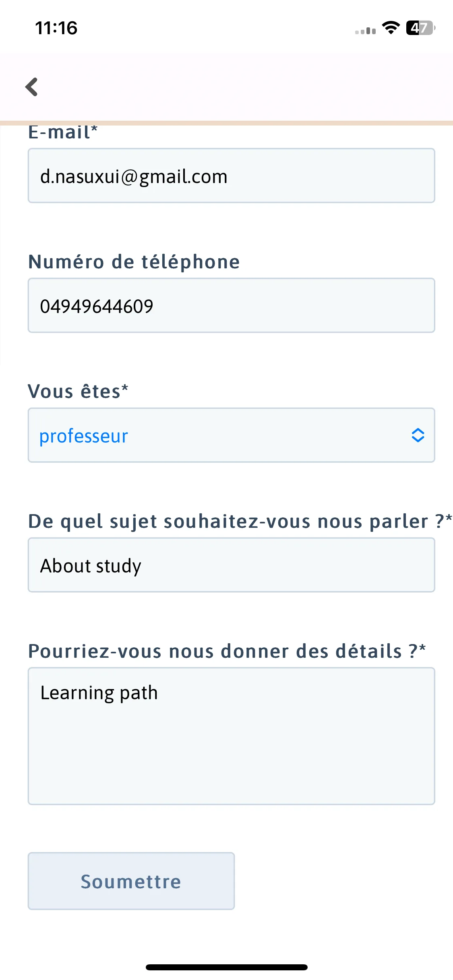Focus the Numéro de téléphone field
This screenshot has height=980, width=453.
point(231,306)
